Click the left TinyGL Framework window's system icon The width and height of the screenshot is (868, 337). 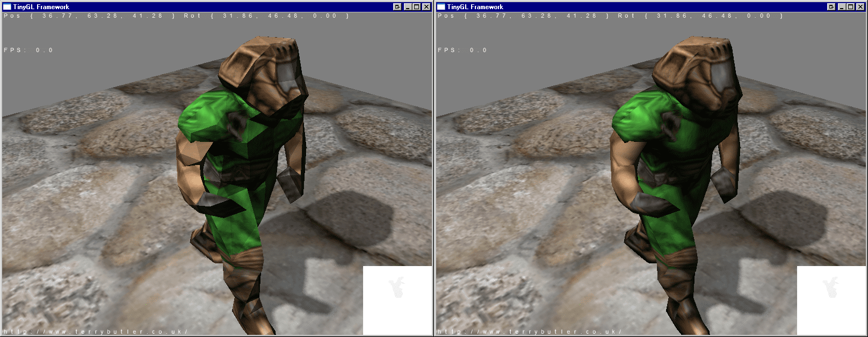[x=7, y=7]
